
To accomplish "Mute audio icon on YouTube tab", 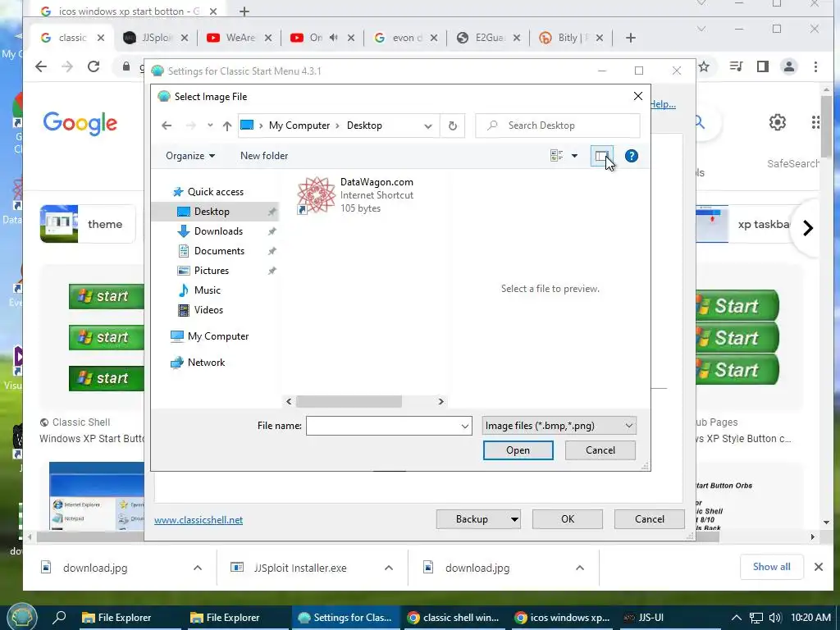I will (333, 38).
